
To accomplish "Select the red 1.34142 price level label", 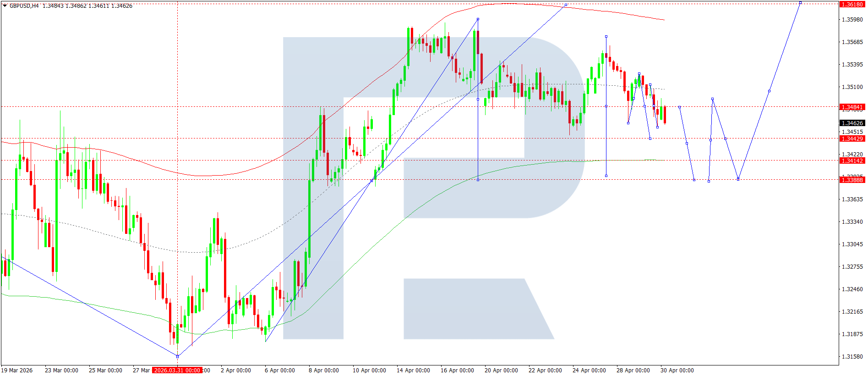I will (x=852, y=161).
